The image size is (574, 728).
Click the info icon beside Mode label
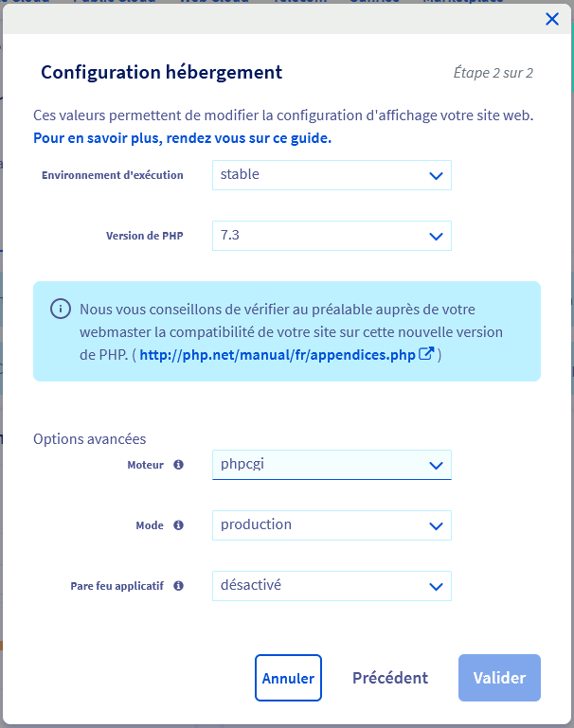[179, 525]
